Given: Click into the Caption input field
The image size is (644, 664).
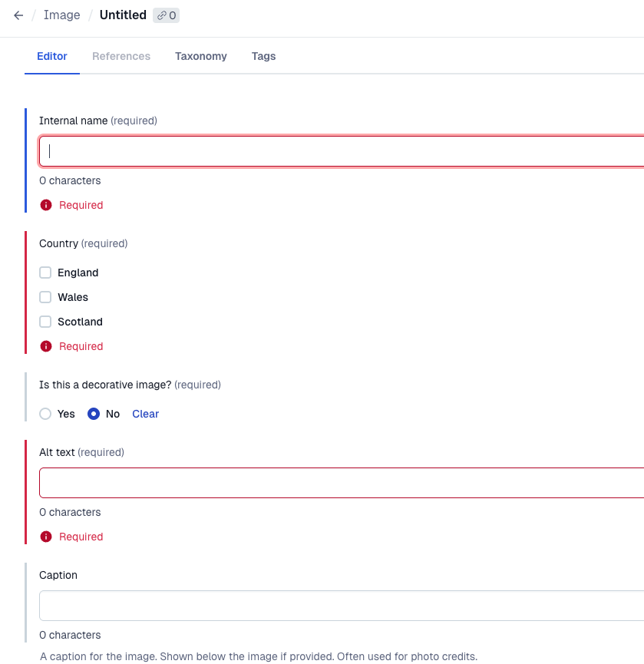Looking at the screenshot, I should (x=342, y=606).
